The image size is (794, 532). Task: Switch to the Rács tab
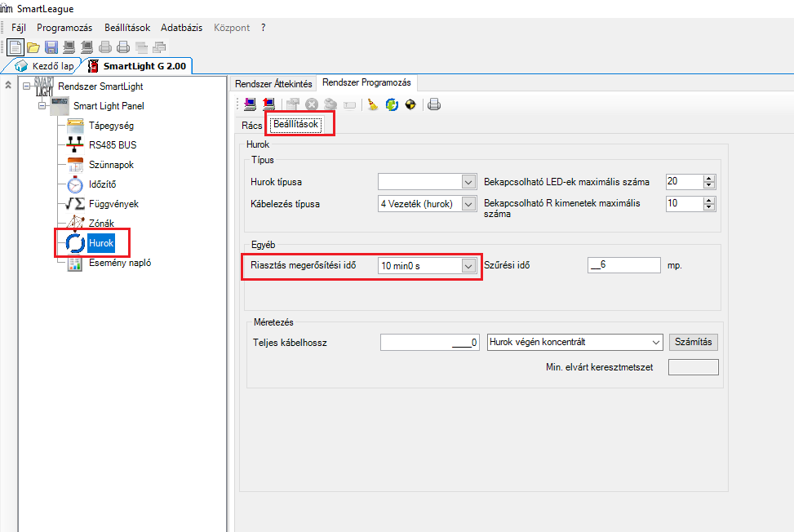coord(251,126)
